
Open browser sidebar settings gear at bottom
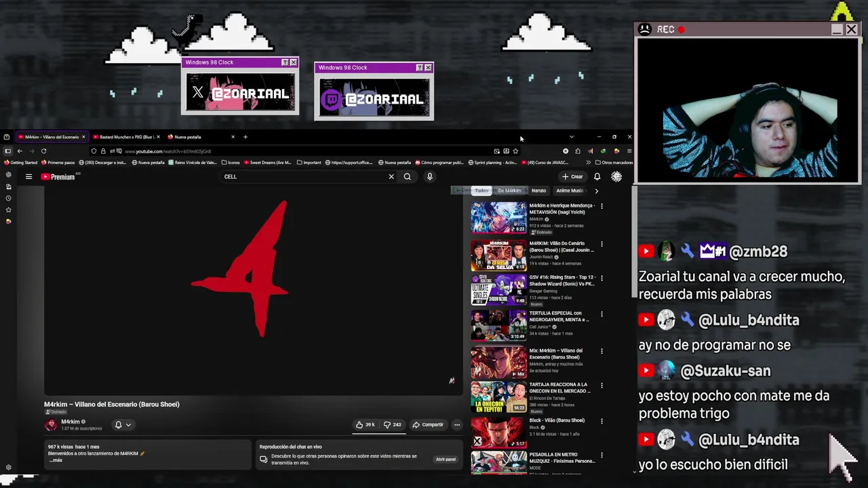pos(8,468)
